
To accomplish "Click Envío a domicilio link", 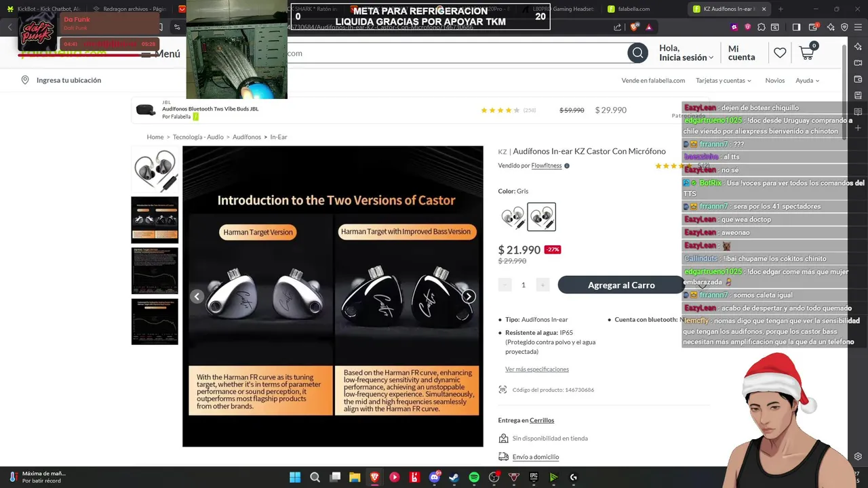I will [x=536, y=457].
